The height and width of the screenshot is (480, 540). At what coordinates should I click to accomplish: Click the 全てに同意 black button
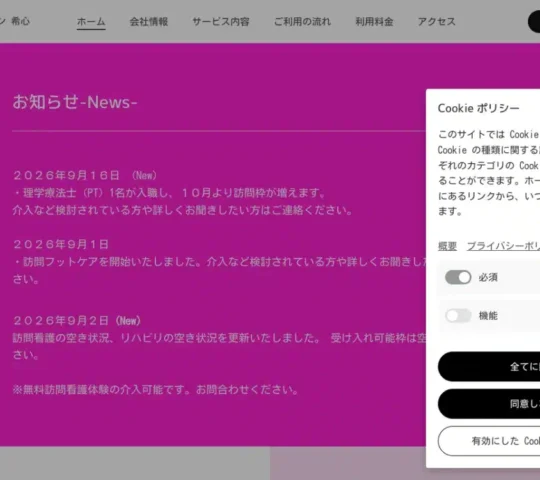489,366
